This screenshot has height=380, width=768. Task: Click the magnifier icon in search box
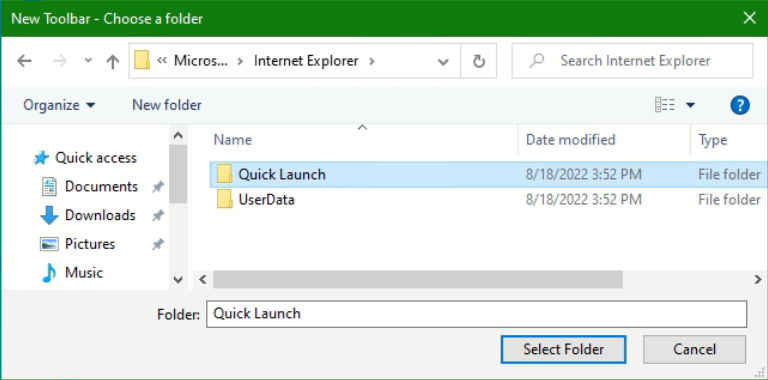[x=537, y=61]
